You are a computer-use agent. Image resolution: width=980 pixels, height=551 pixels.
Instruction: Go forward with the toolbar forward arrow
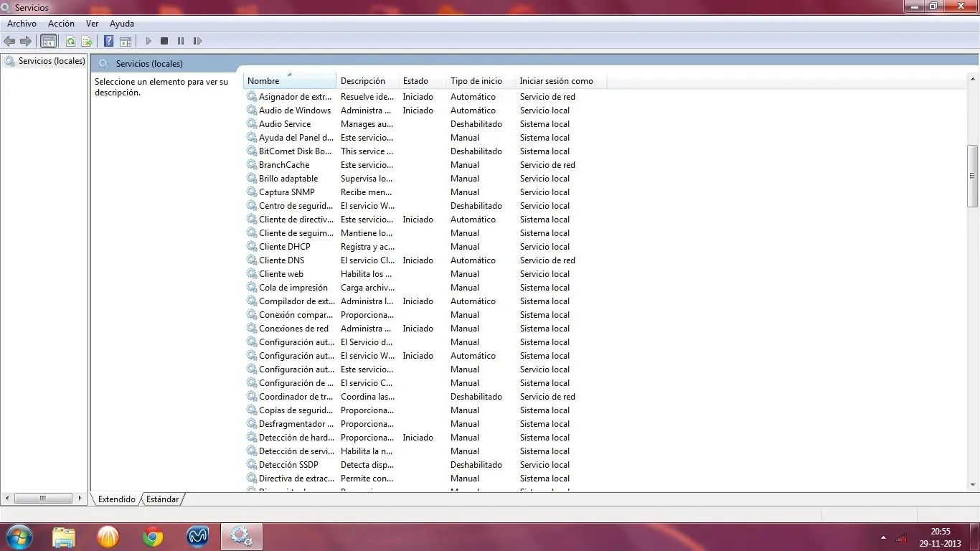click(26, 42)
